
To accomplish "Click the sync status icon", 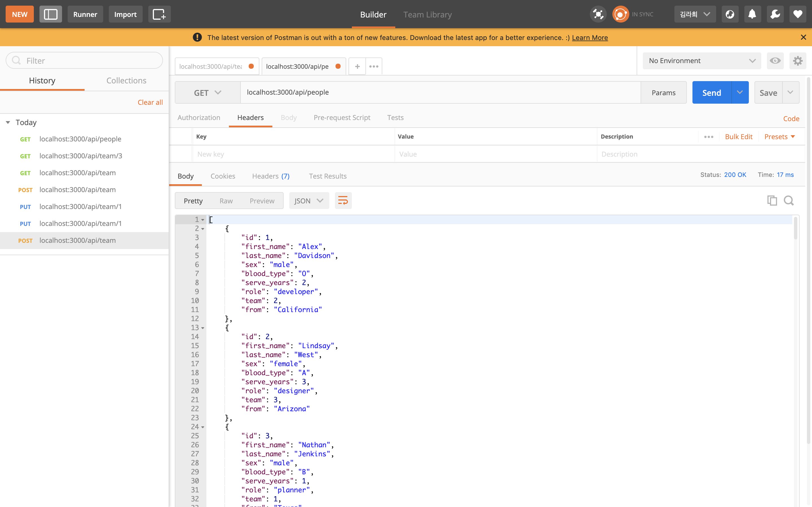I will [620, 14].
